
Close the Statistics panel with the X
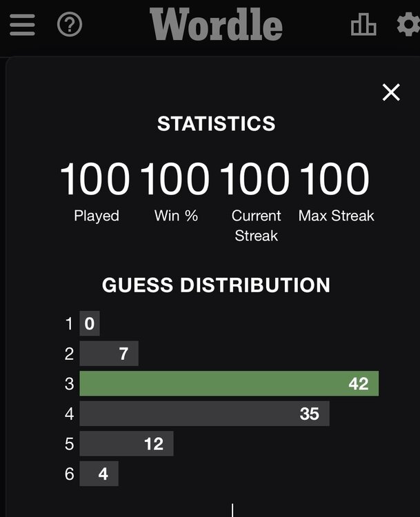pyautogui.click(x=391, y=92)
